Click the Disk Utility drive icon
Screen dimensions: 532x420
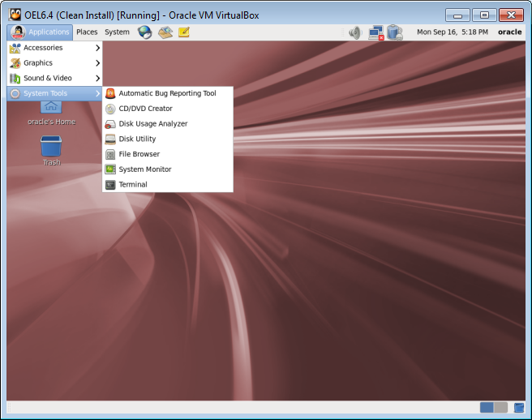[x=110, y=139]
